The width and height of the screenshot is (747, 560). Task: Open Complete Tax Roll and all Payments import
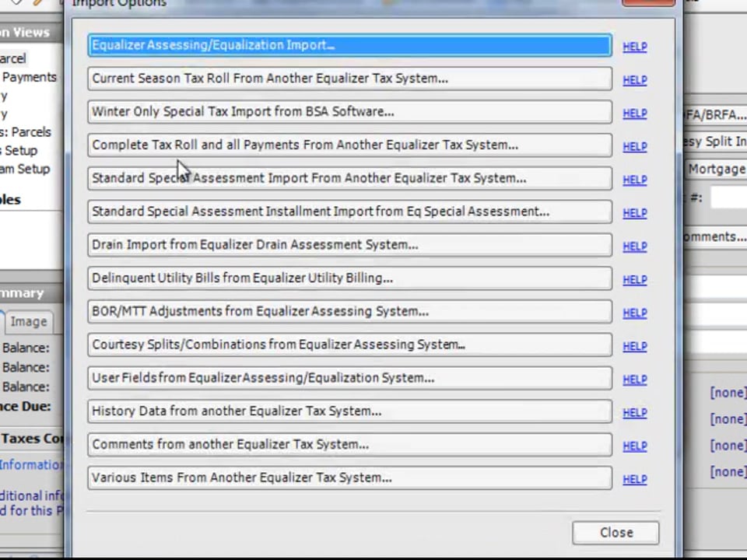pyautogui.click(x=349, y=145)
